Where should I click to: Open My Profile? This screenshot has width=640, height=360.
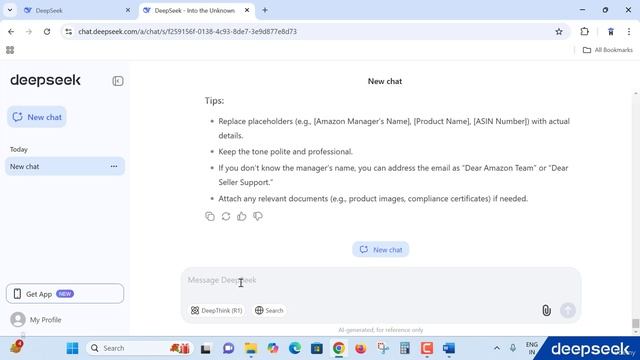pyautogui.click(x=36, y=320)
